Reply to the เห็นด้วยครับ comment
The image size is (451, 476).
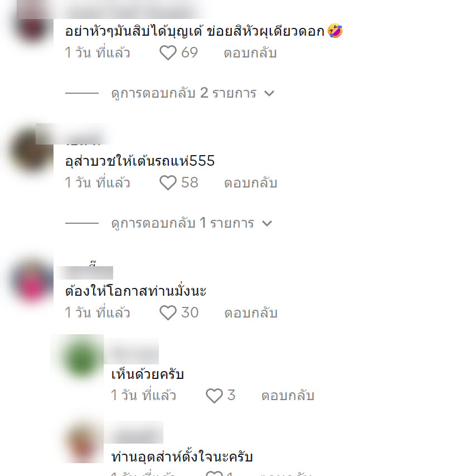coord(288,396)
